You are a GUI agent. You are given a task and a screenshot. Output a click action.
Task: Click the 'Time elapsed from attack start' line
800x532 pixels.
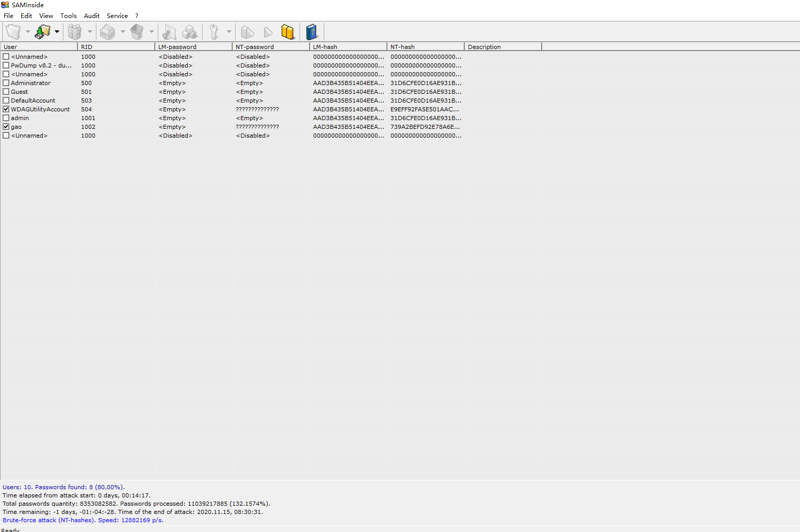point(76,495)
